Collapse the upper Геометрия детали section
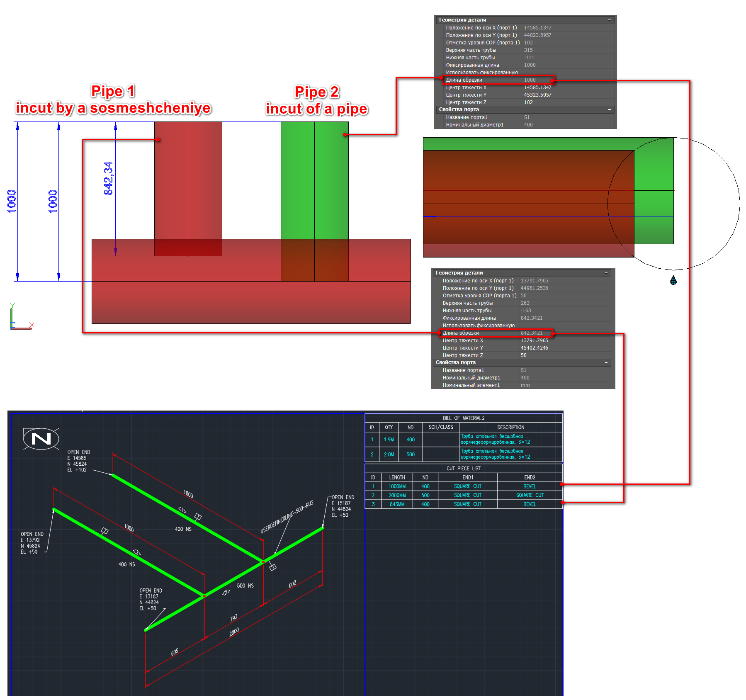 click(x=609, y=19)
